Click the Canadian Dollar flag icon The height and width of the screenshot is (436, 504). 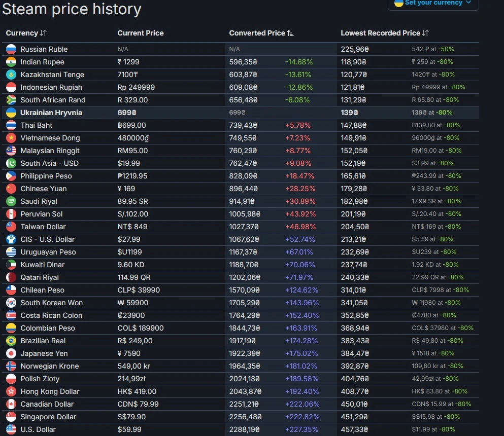11,404
